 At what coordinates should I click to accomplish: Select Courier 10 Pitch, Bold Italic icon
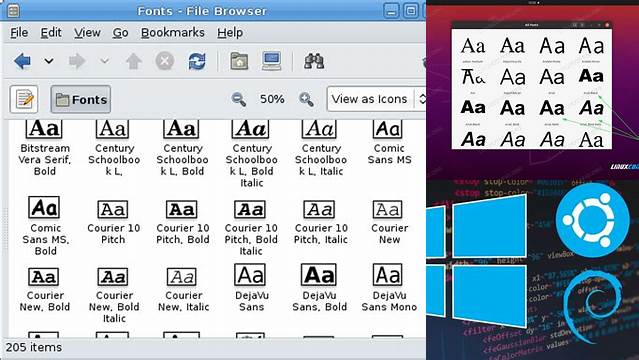coord(250,210)
